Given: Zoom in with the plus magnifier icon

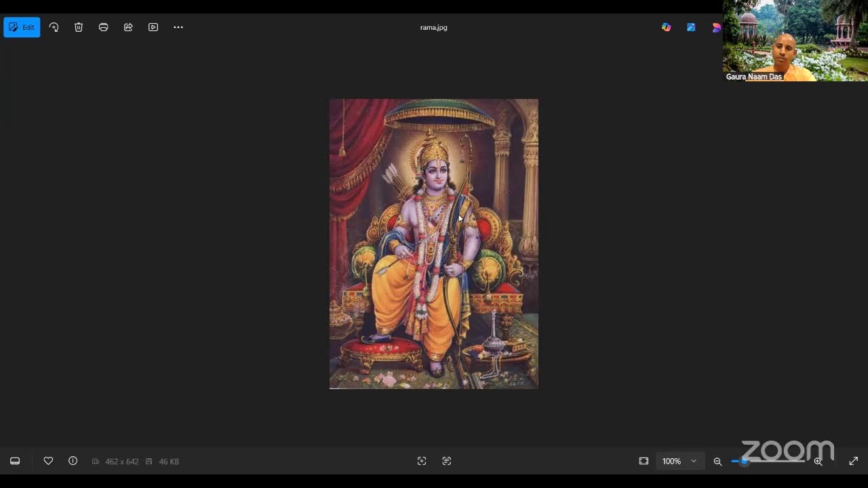Looking at the screenshot, I should pos(818,461).
